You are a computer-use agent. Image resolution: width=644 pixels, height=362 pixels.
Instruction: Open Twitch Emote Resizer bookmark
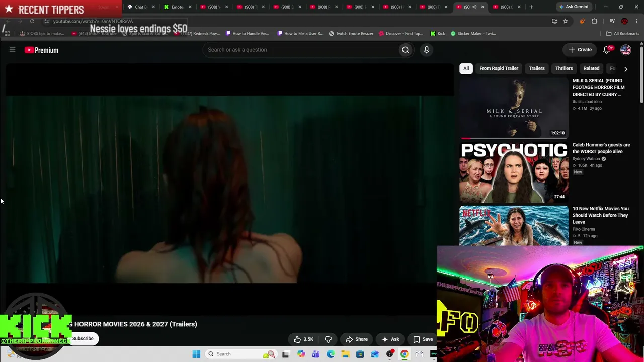[351, 34]
